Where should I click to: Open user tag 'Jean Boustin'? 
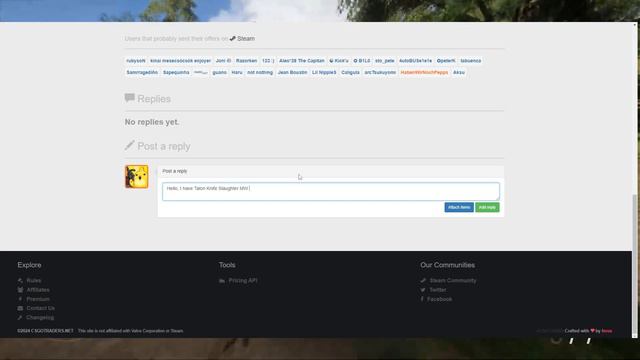point(292,72)
